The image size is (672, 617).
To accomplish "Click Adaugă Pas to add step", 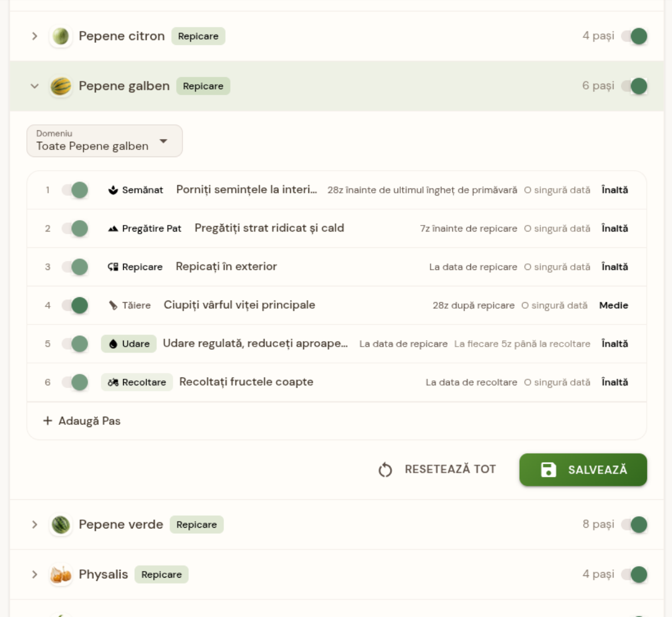I will [82, 420].
